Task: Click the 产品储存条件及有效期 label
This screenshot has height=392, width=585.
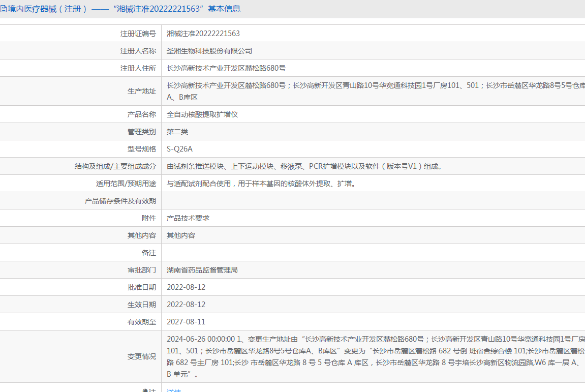Action: [x=120, y=201]
